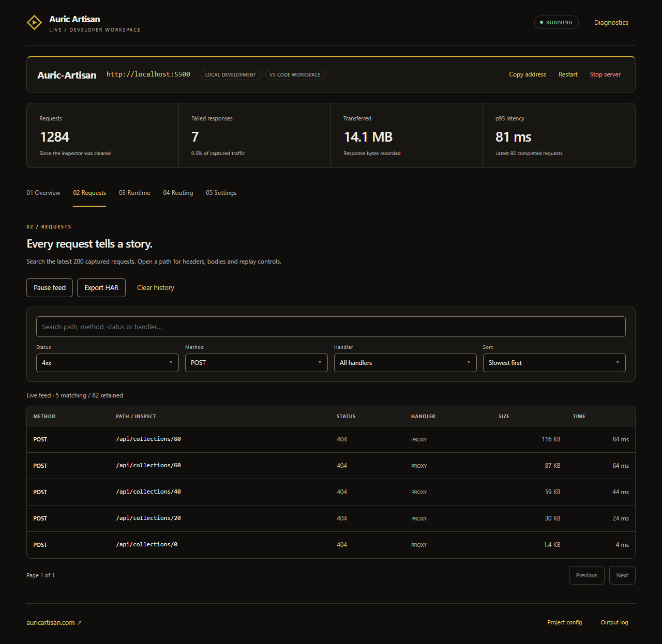Expand the Handler filter dropdown
This screenshot has height=644, width=662.
pos(405,363)
